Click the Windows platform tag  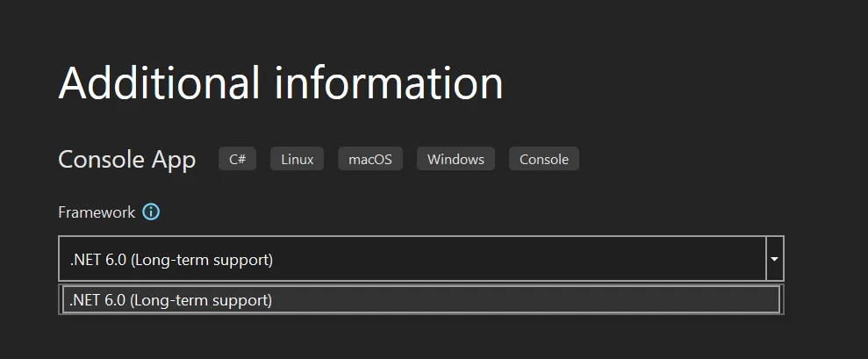(x=456, y=159)
